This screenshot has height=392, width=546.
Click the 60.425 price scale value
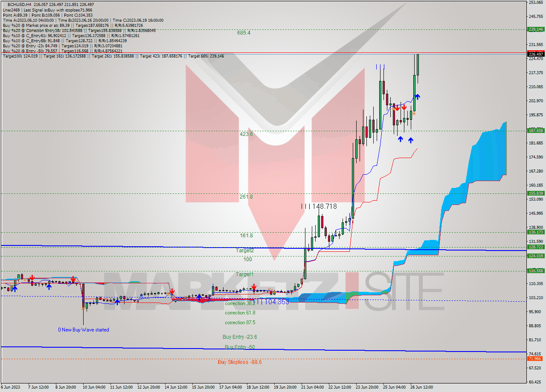536,382
